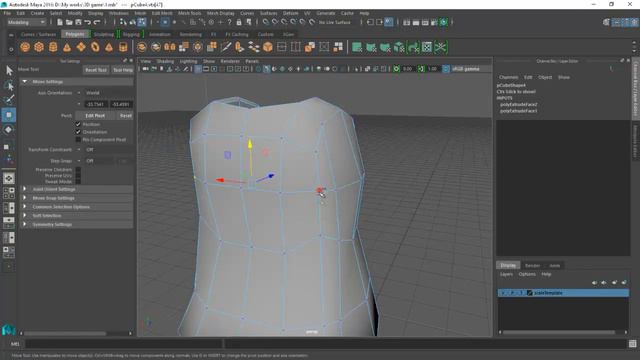Redo the last action
This screenshot has width=640, height=360.
[x=97, y=22]
